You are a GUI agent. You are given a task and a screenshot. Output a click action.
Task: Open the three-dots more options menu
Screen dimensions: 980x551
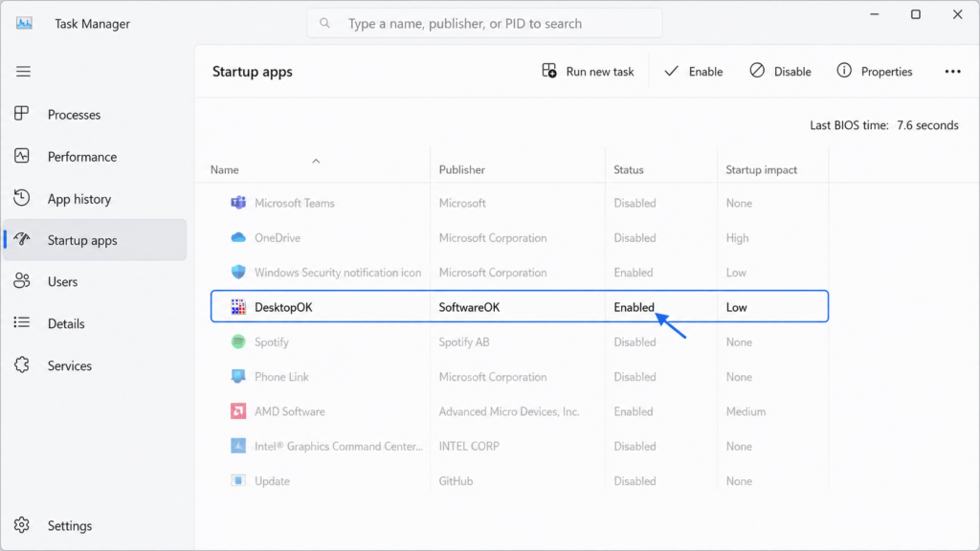coord(952,71)
